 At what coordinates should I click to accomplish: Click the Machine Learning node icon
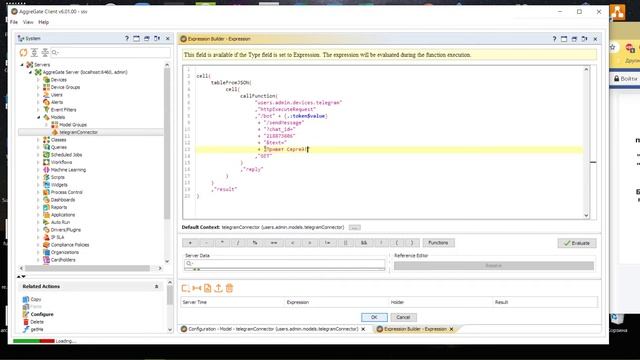tap(46, 169)
